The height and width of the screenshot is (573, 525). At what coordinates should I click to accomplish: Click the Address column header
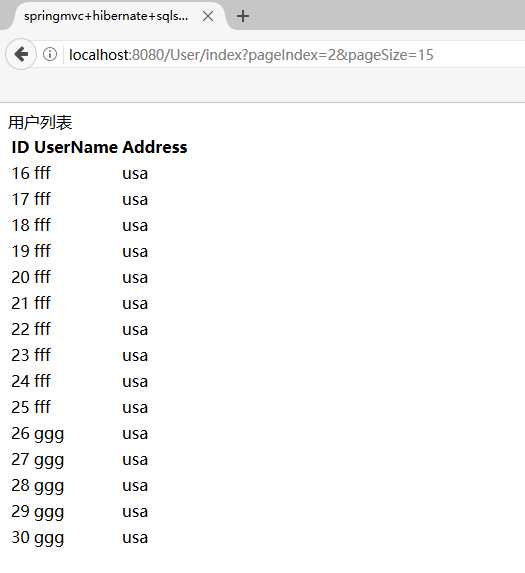(155, 147)
